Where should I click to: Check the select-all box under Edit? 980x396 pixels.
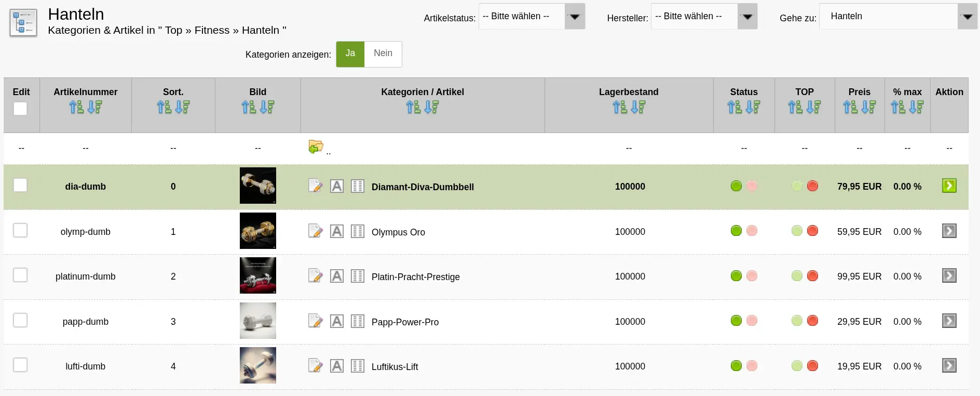click(x=20, y=109)
